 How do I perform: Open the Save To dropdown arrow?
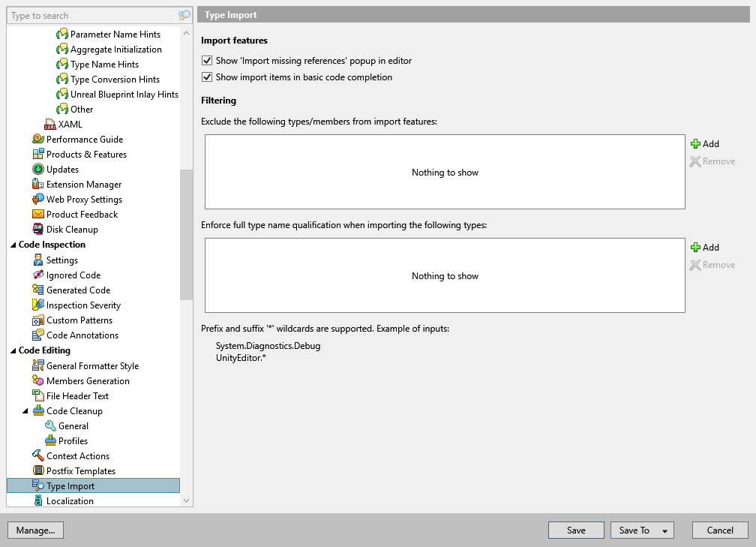664,530
